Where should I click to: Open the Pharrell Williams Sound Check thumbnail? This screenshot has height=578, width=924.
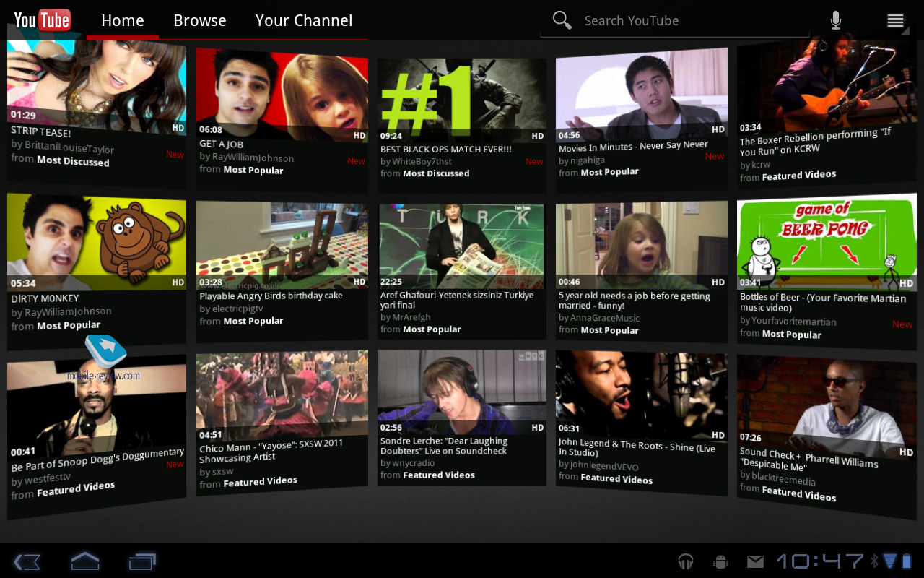(x=827, y=405)
